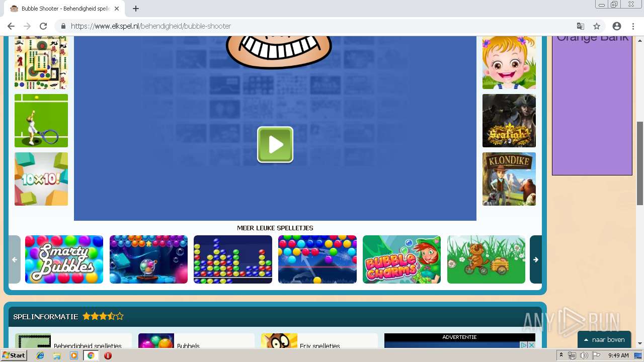Open Chrome's three-dot menu
Screen dimensions: 644x362
[632, 26]
